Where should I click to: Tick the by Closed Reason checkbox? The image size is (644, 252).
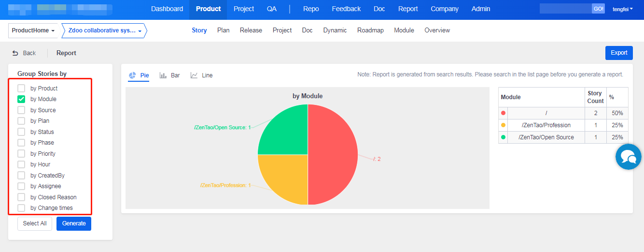21,197
